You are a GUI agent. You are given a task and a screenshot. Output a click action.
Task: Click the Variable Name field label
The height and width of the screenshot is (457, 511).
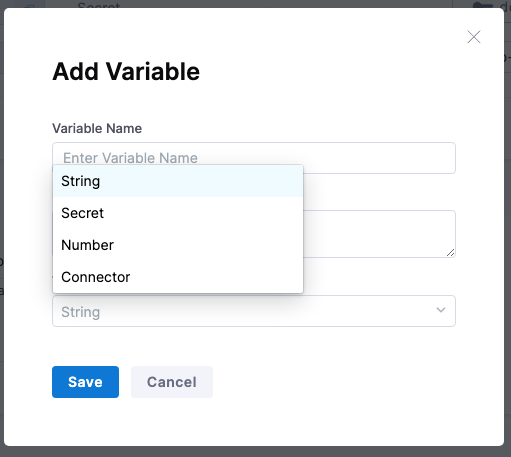coord(97,128)
